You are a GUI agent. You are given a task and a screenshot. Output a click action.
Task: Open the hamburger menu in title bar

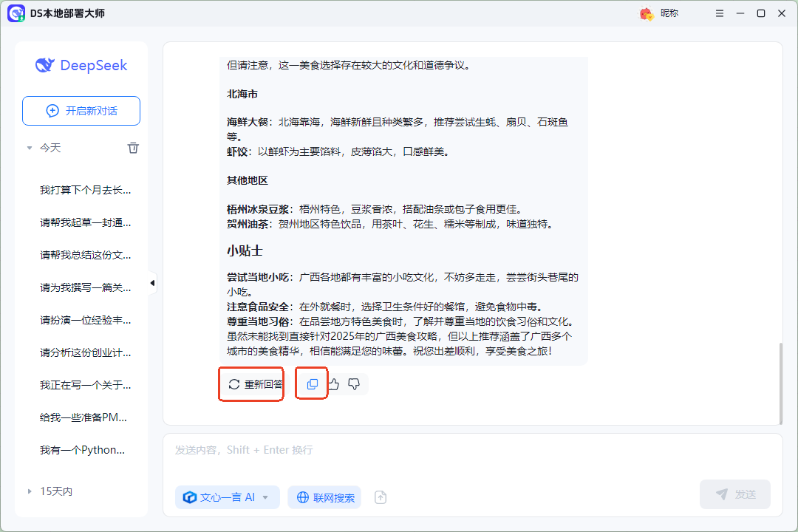(719, 13)
